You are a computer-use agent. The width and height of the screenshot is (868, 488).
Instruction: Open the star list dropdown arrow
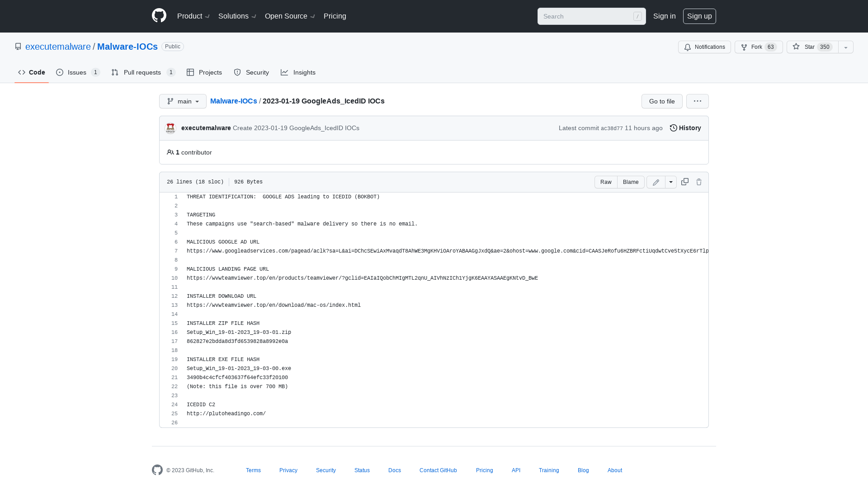(x=846, y=47)
